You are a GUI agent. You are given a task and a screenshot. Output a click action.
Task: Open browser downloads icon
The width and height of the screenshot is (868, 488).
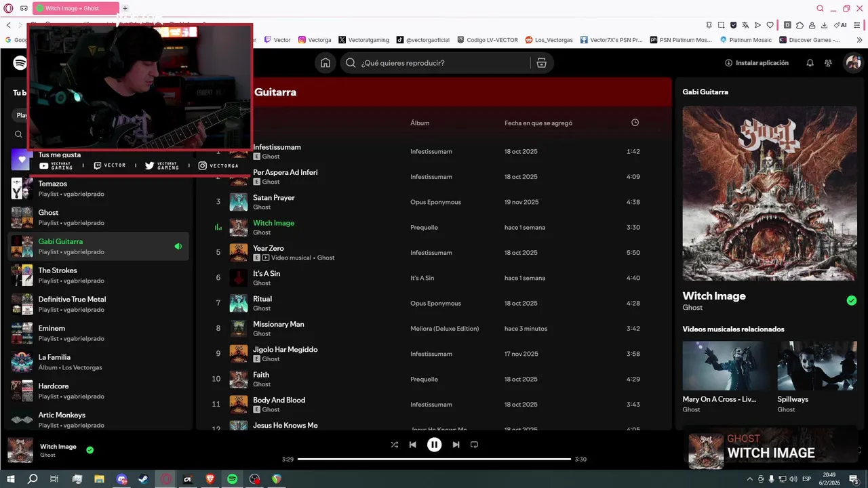pyautogui.click(x=824, y=25)
